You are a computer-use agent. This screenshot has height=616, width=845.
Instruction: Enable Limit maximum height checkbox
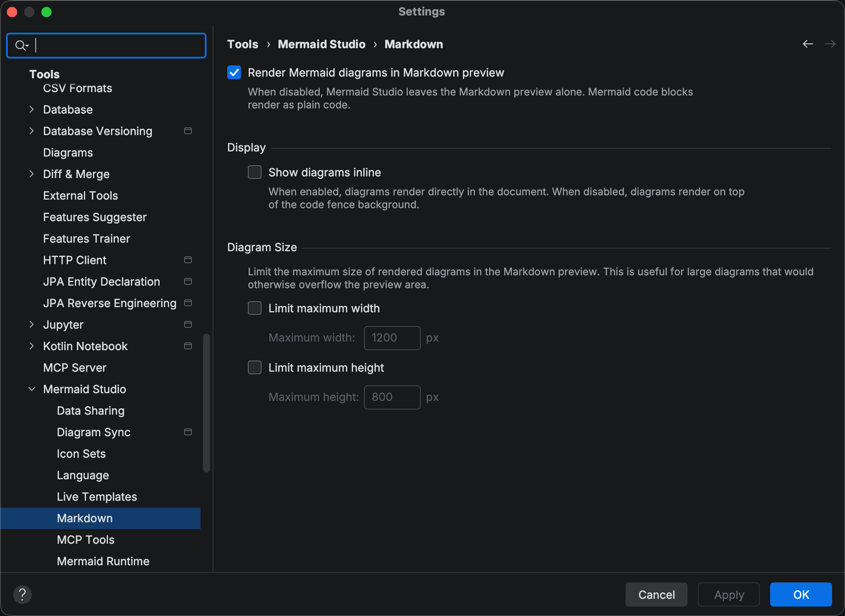[255, 367]
